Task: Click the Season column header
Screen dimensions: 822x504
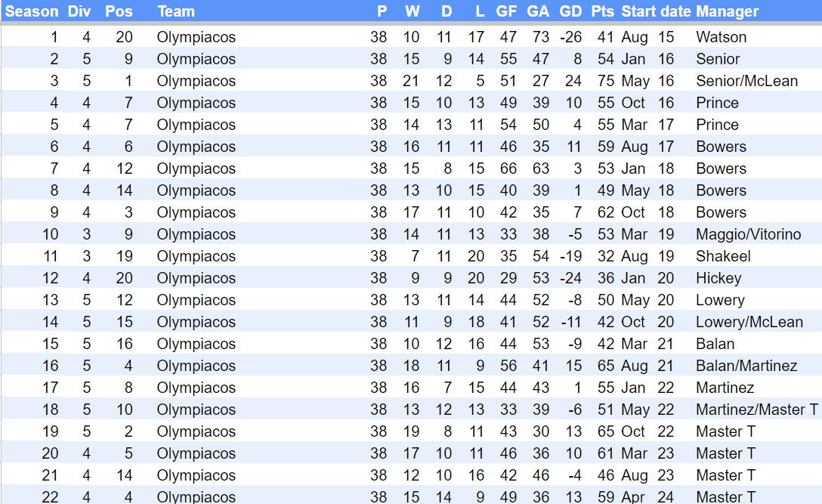Action: click(31, 11)
